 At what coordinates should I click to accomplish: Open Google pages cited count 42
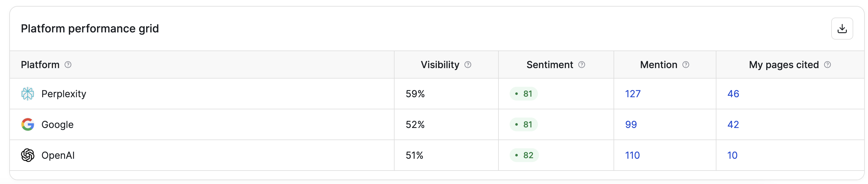(x=733, y=124)
